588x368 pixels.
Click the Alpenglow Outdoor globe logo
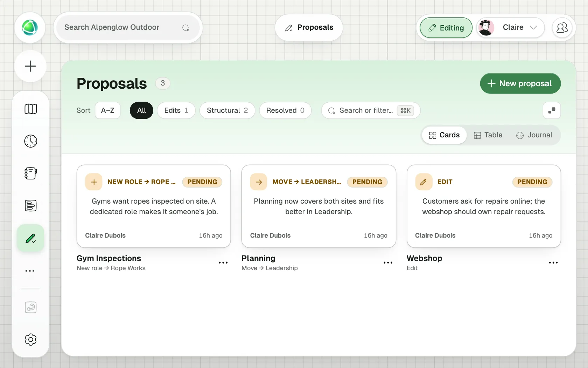coord(30,28)
